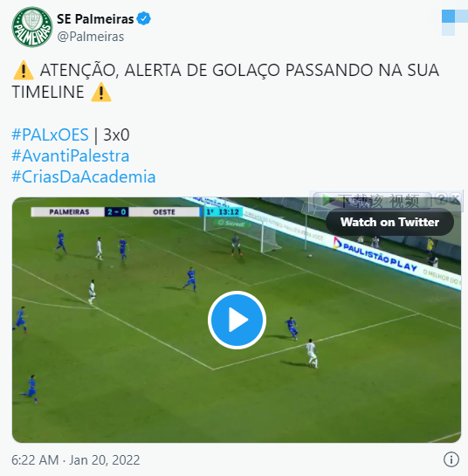Click the green arrow download video button

coord(373,200)
